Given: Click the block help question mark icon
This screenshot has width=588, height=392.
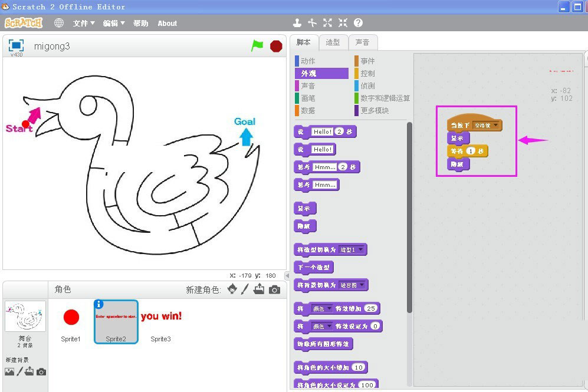Looking at the screenshot, I should (358, 23).
